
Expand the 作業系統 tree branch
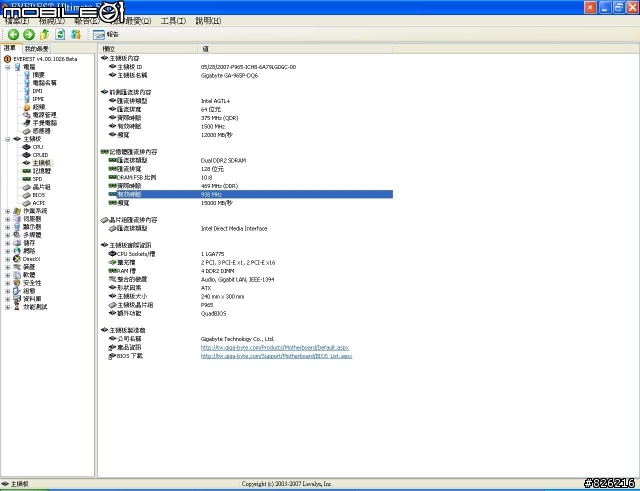pyautogui.click(x=8, y=211)
